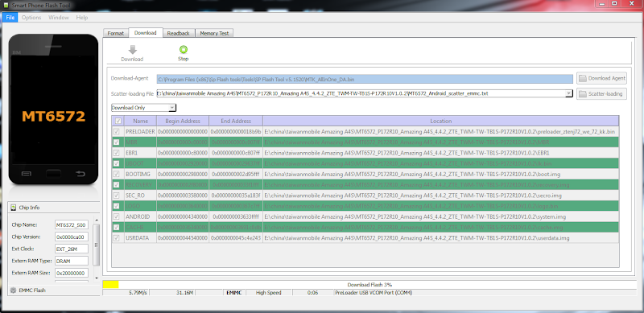Viewport: 644px width, 313px height.
Task: Open the Options menu
Action: click(31, 18)
